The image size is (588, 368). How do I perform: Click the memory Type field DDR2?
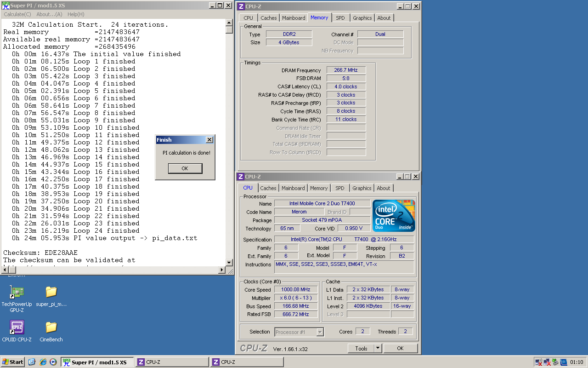coord(288,34)
